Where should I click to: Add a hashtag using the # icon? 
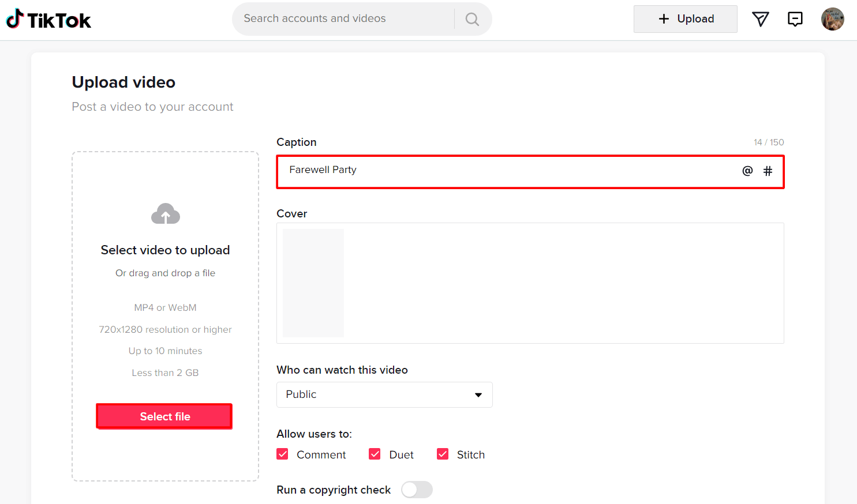click(768, 171)
